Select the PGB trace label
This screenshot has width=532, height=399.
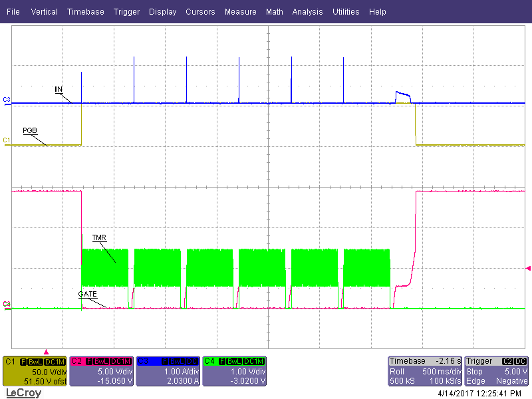(x=30, y=130)
